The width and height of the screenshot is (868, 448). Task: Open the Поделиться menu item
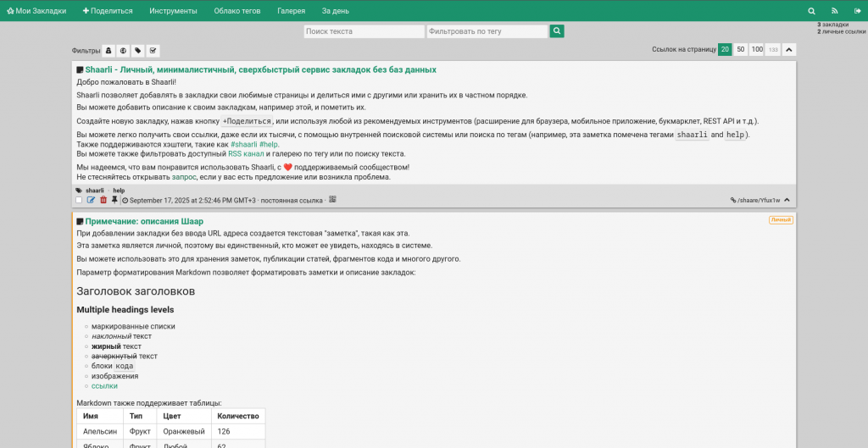108,11
